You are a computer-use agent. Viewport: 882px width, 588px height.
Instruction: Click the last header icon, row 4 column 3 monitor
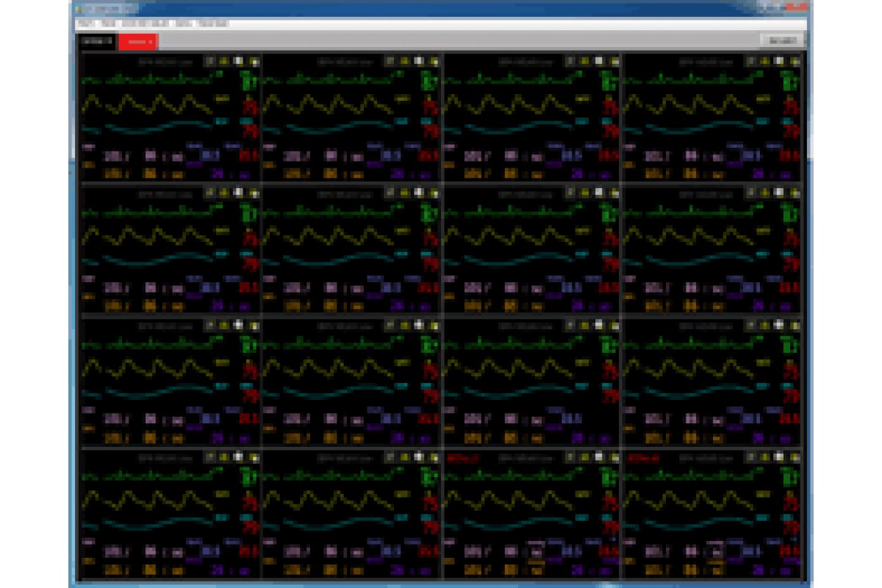(614, 457)
